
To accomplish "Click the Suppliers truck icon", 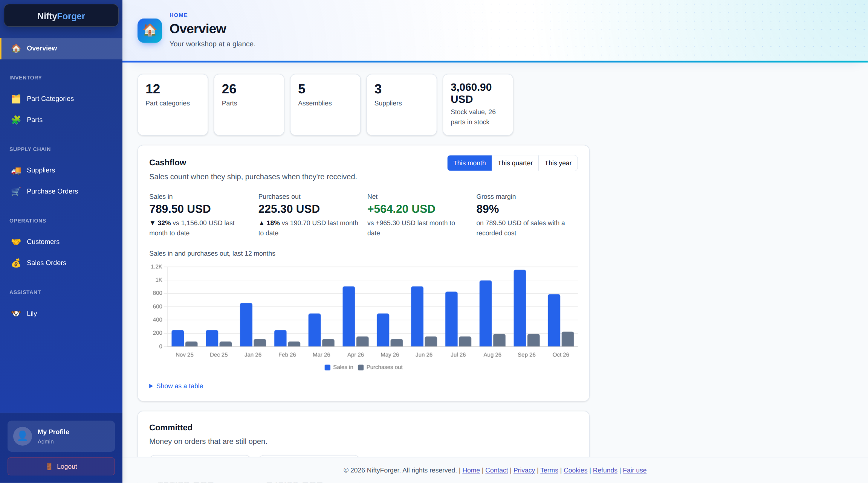I will tap(16, 170).
